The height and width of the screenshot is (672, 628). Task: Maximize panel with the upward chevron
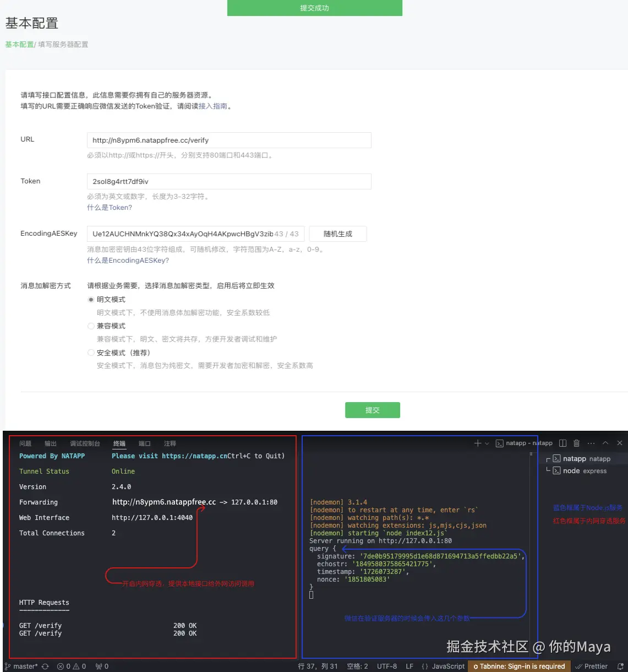(605, 443)
